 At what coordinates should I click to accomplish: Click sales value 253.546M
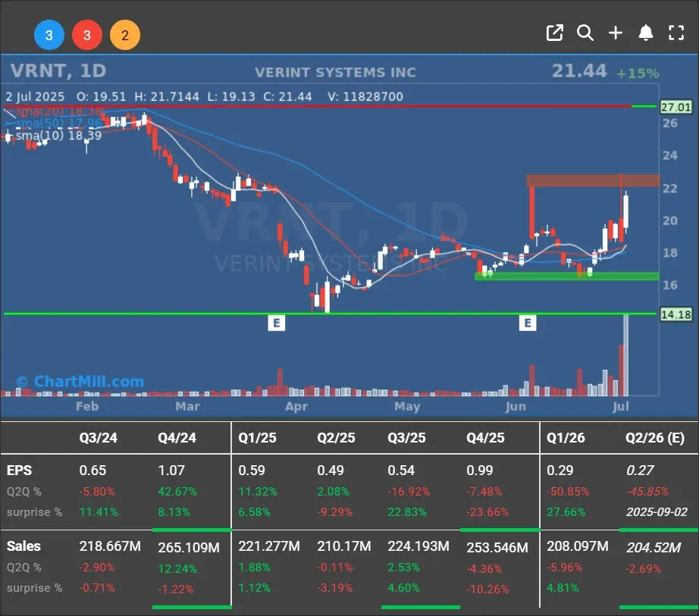point(497,547)
